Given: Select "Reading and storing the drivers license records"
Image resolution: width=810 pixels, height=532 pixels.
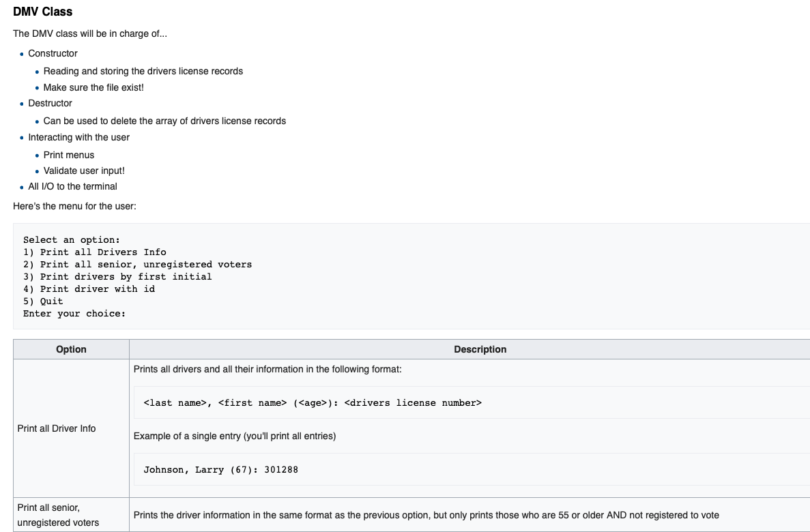Looking at the screenshot, I should [143, 71].
